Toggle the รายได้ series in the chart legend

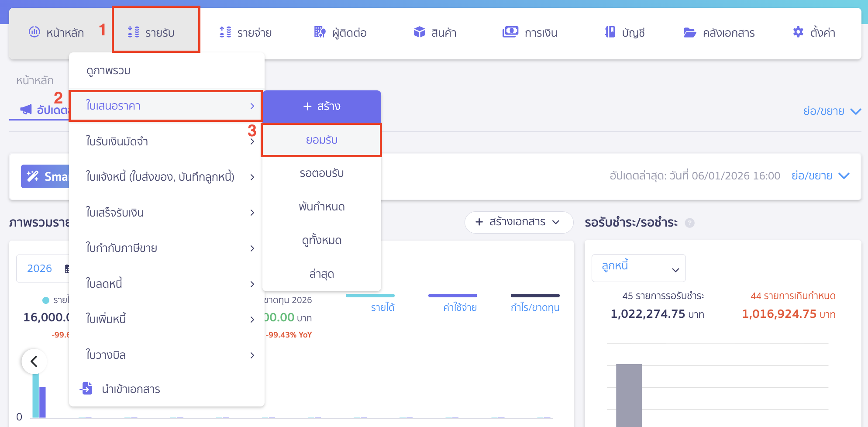pyautogui.click(x=382, y=306)
